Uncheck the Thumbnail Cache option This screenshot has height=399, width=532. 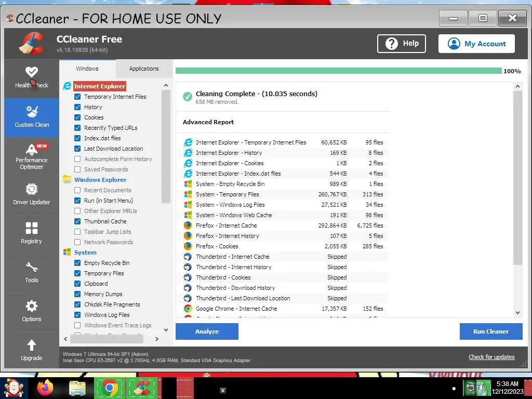(x=77, y=221)
